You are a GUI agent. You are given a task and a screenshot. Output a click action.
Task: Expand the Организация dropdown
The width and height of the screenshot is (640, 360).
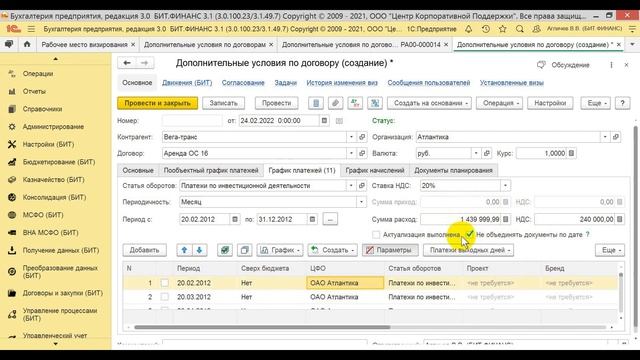[x=605, y=137]
